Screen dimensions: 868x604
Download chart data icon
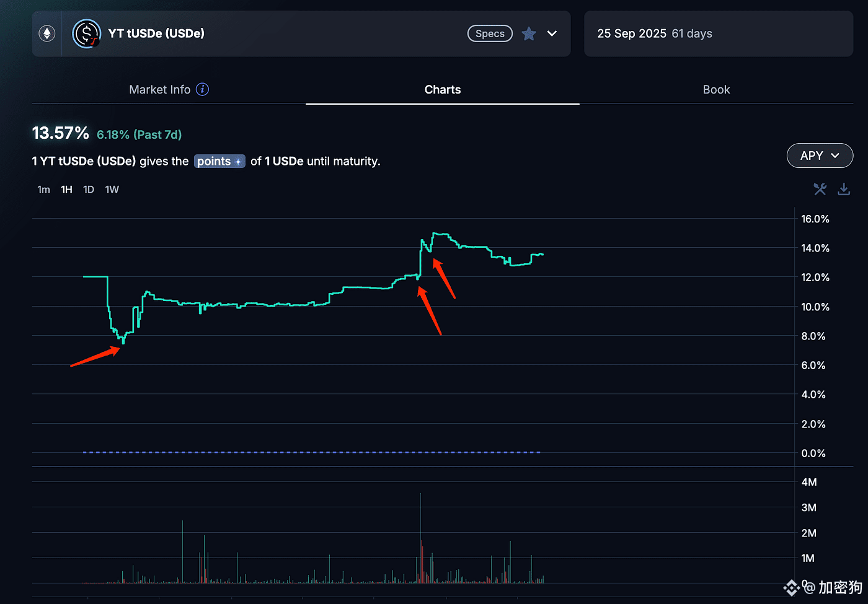coord(844,189)
